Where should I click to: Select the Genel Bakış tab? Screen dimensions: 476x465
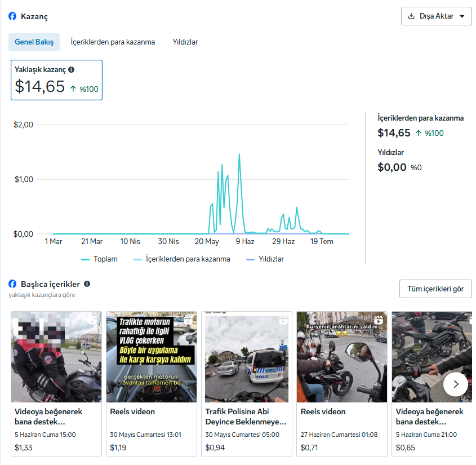tap(34, 42)
